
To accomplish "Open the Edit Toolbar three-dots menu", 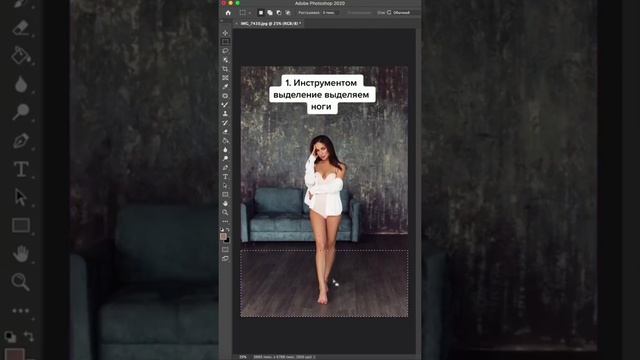I will pyautogui.click(x=225, y=222).
